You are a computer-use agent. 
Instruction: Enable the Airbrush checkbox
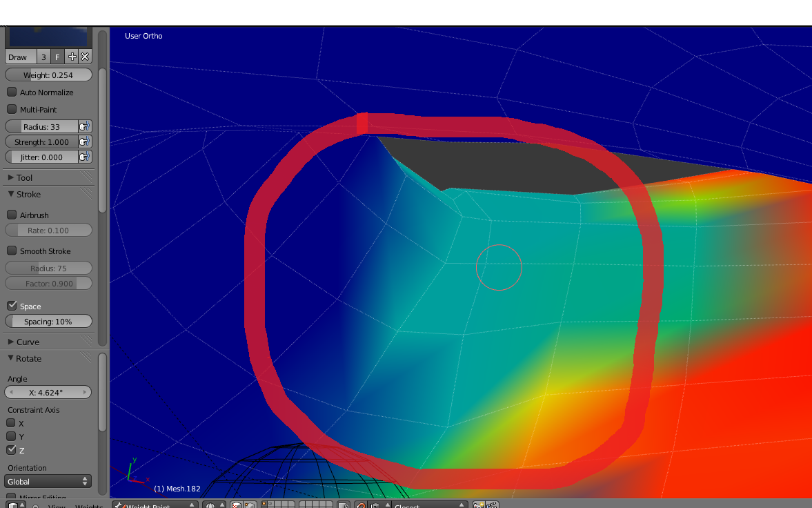(12, 215)
